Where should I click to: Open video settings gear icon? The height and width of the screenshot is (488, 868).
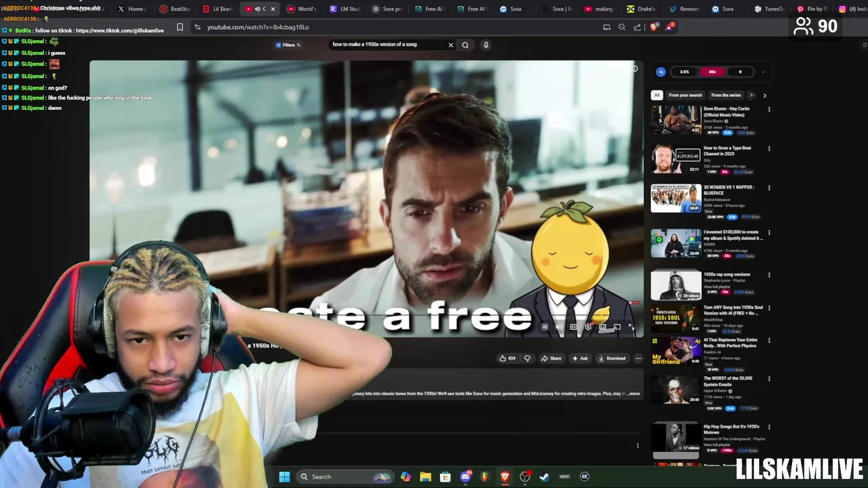click(x=588, y=327)
